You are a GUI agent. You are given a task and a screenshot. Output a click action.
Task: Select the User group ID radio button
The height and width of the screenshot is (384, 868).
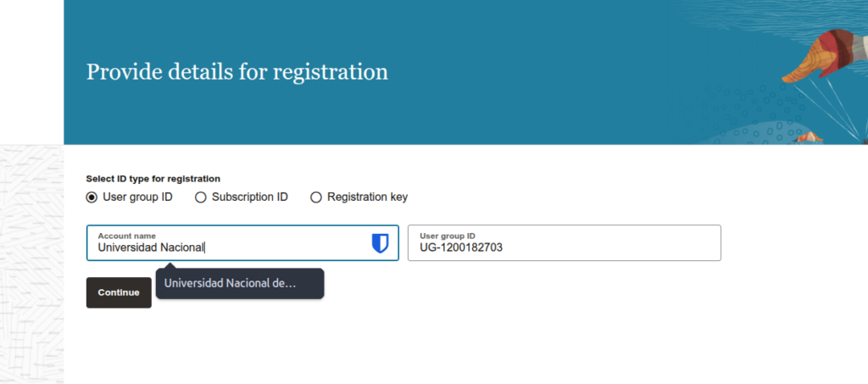click(x=92, y=198)
